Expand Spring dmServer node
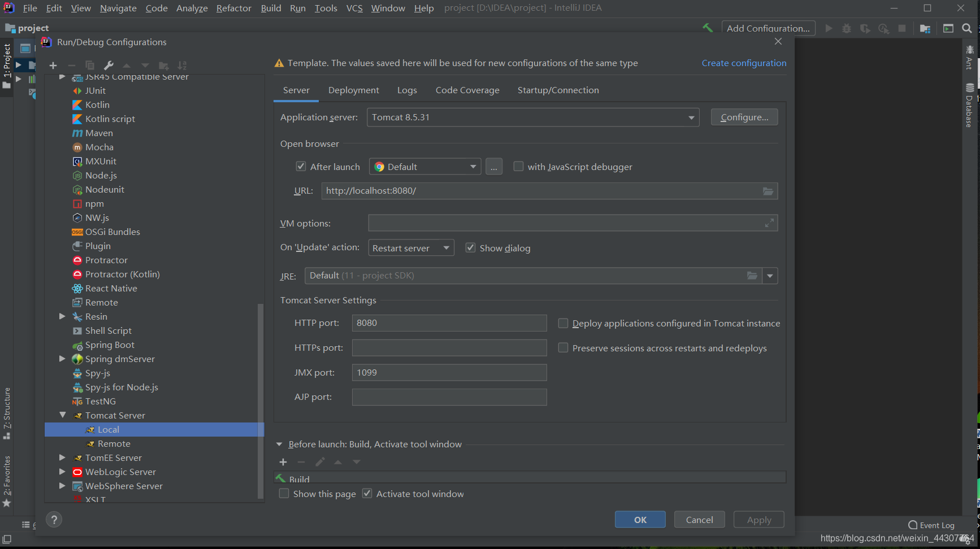Viewport: 980px width, 549px height. (x=63, y=359)
